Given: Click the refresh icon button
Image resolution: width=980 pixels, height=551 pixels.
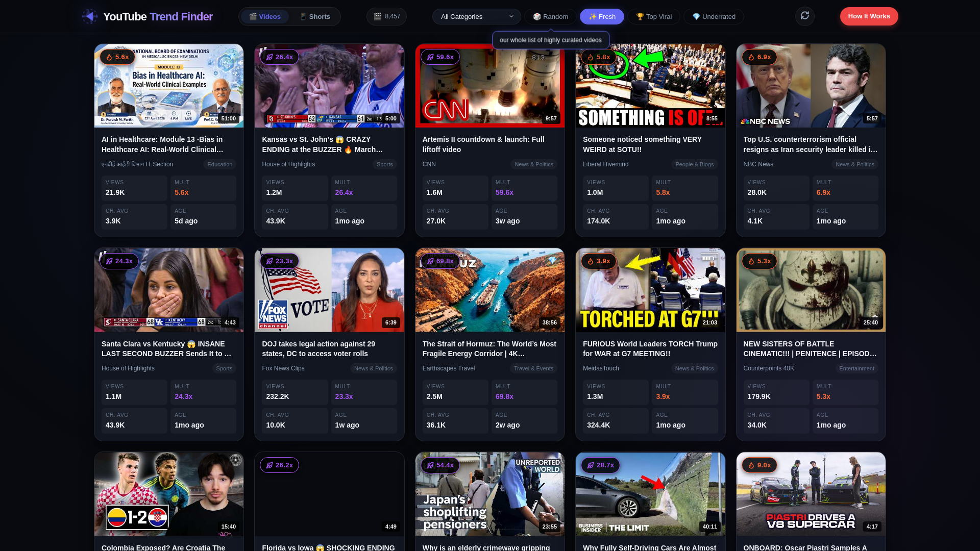Looking at the screenshot, I should [x=805, y=16].
